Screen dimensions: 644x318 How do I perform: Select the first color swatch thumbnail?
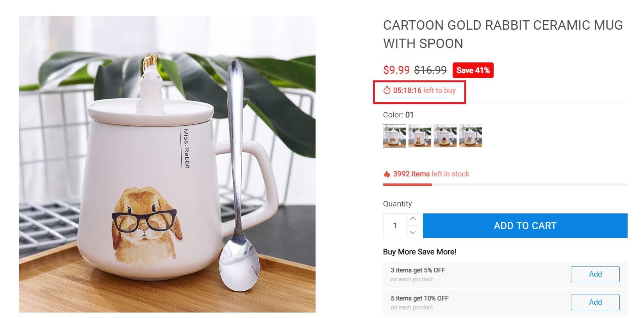(x=394, y=136)
